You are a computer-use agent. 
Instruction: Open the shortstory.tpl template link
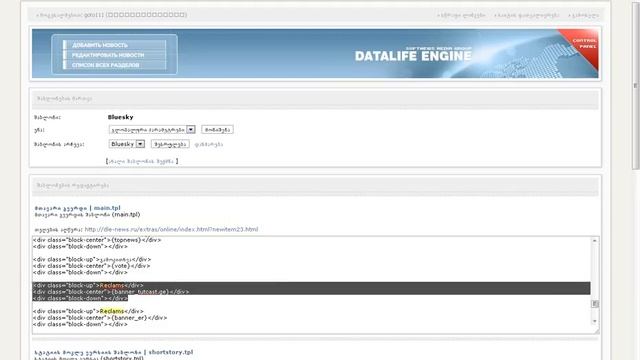(171, 352)
